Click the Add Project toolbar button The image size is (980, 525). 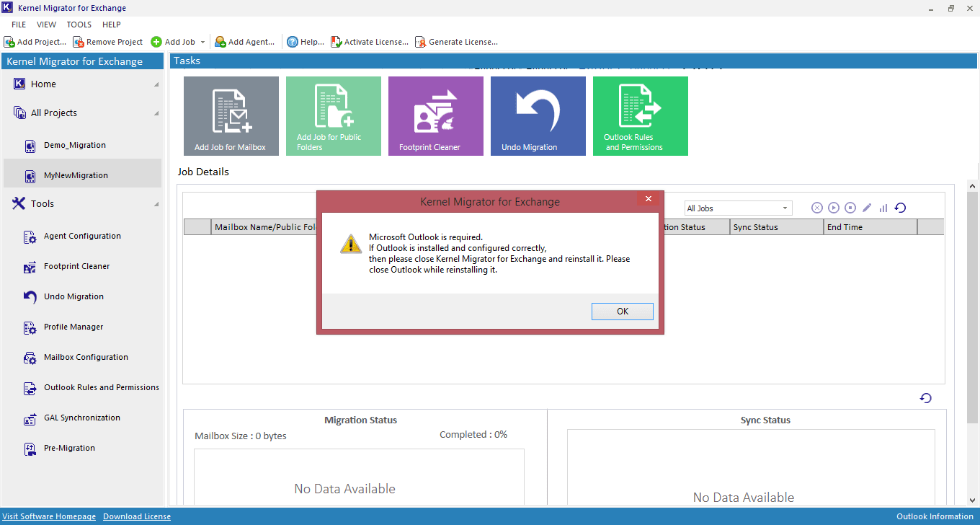click(35, 42)
